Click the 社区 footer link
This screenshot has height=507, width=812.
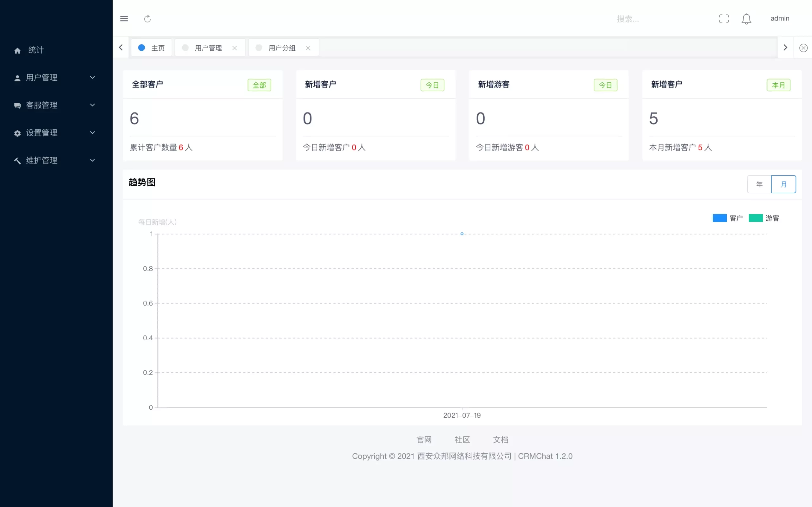(x=462, y=440)
